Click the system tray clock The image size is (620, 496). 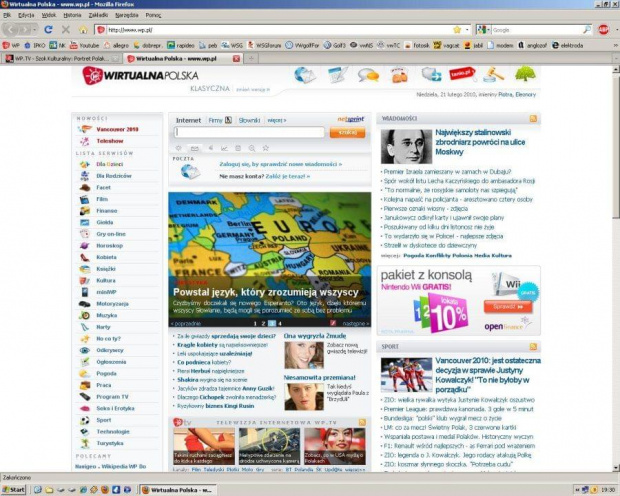(x=608, y=490)
